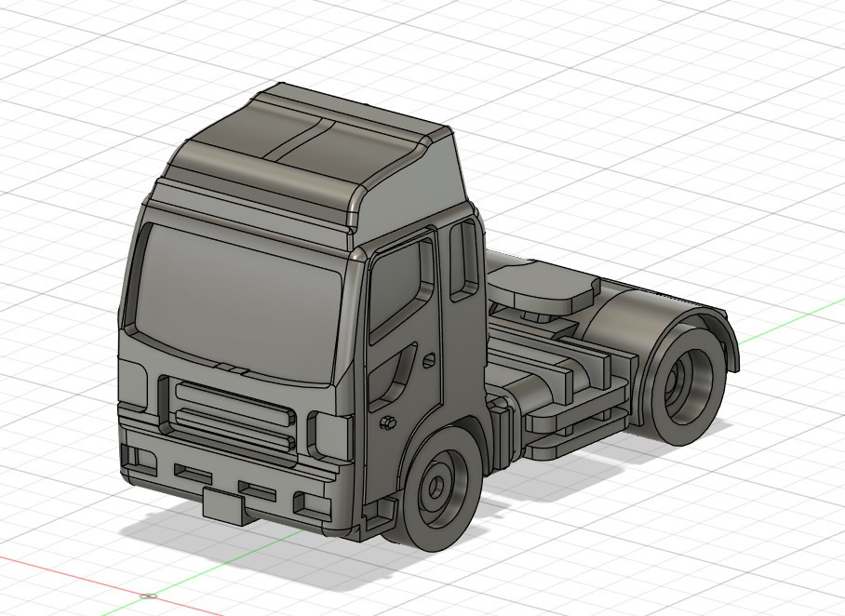Select the hexagonal cap on lower door
The width and height of the screenshot is (845, 616).
(387, 422)
